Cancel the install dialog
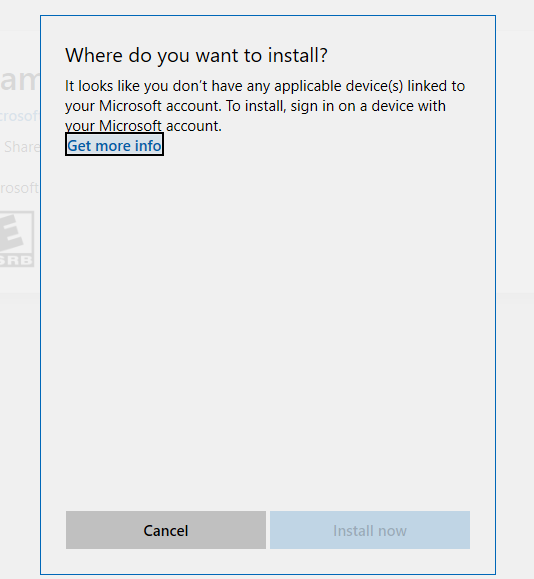Screen dimensions: 534x579 (166, 530)
